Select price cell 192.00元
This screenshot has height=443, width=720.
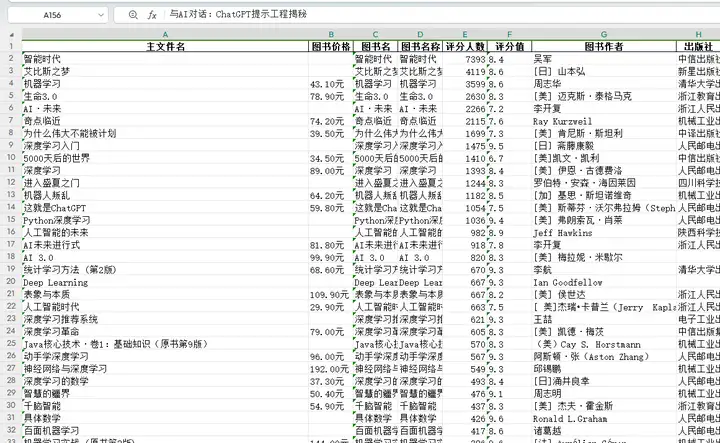tap(331, 369)
